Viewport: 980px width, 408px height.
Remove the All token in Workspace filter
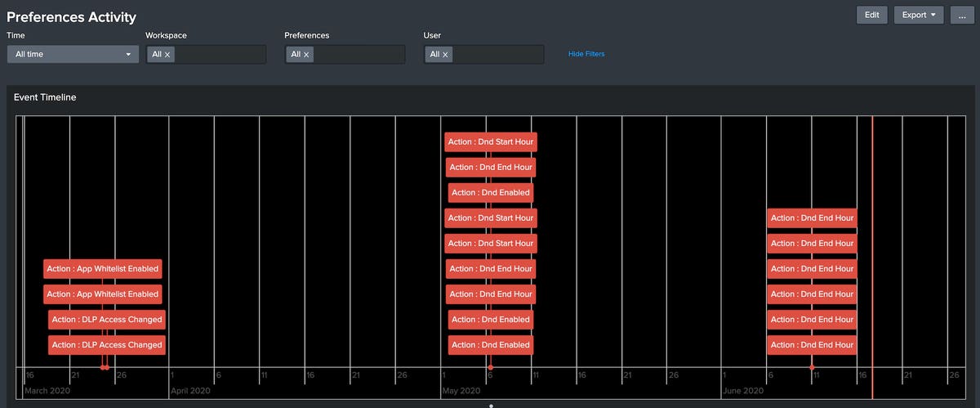(167, 55)
